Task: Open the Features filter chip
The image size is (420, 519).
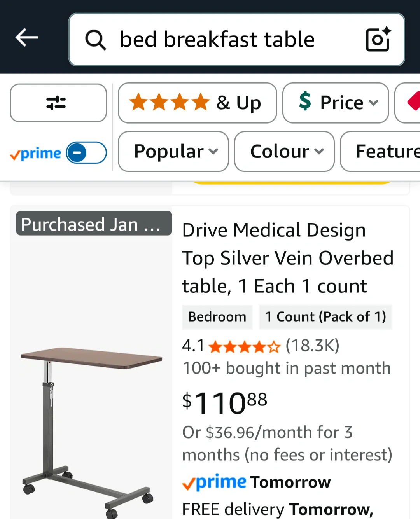Action: (x=380, y=151)
